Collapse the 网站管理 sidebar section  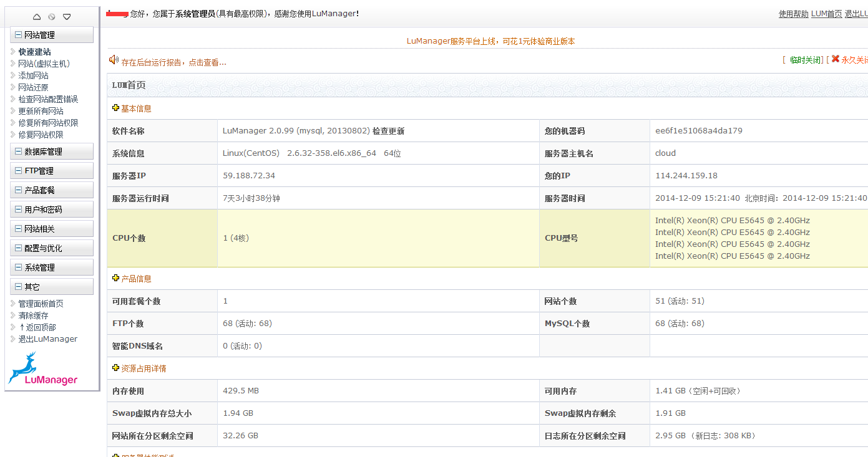tap(19, 35)
